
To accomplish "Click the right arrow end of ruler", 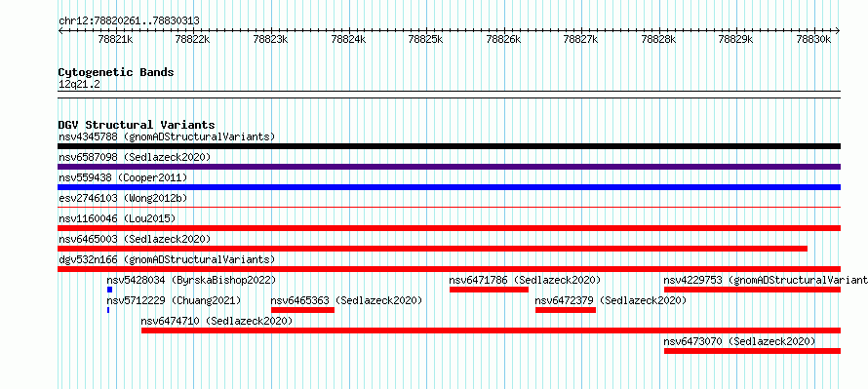I will (838, 31).
